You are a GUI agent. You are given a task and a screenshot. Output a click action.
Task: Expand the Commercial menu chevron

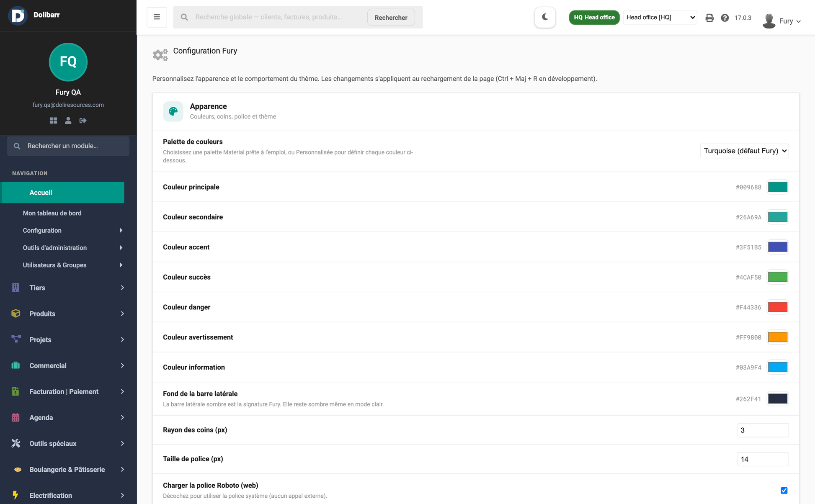pyautogui.click(x=122, y=365)
